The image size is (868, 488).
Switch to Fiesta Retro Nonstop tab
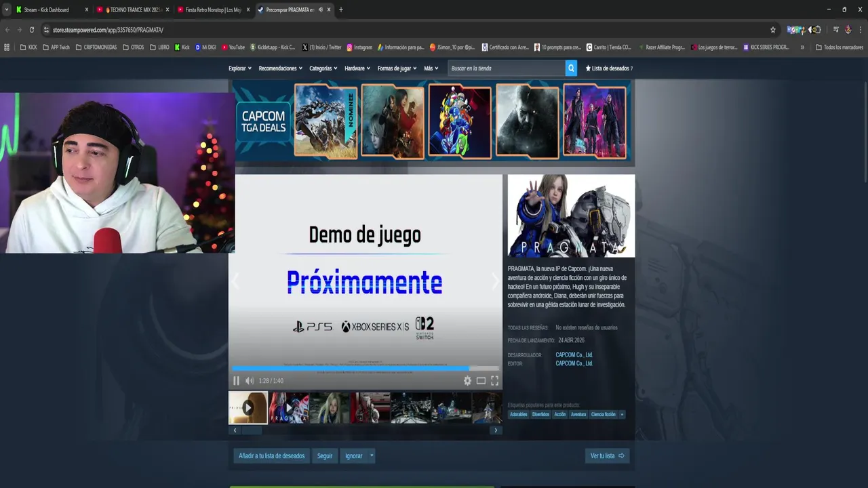pyautogui.click(x=212, y=9)
